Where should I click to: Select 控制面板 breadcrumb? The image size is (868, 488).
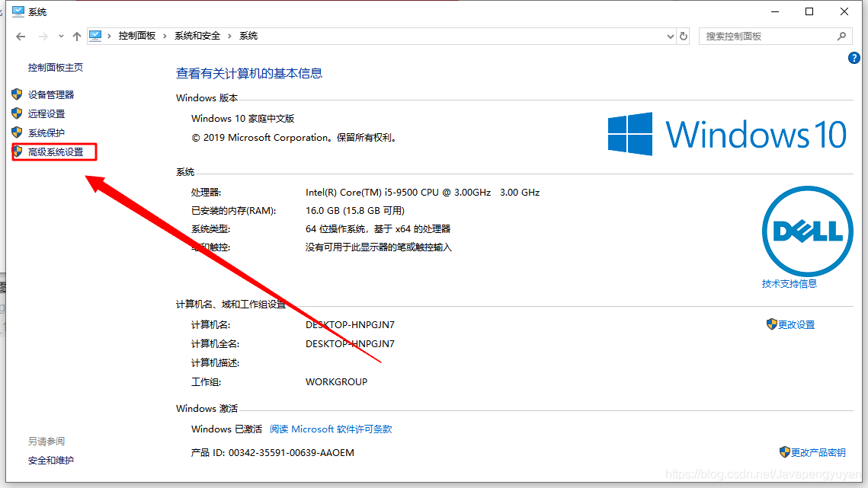(136, 36)
